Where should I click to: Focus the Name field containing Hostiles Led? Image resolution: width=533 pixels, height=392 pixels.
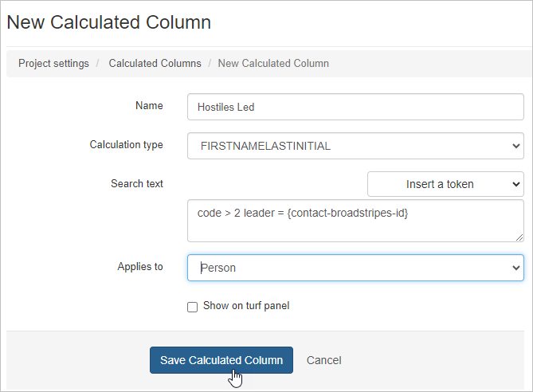click(355, 107)
